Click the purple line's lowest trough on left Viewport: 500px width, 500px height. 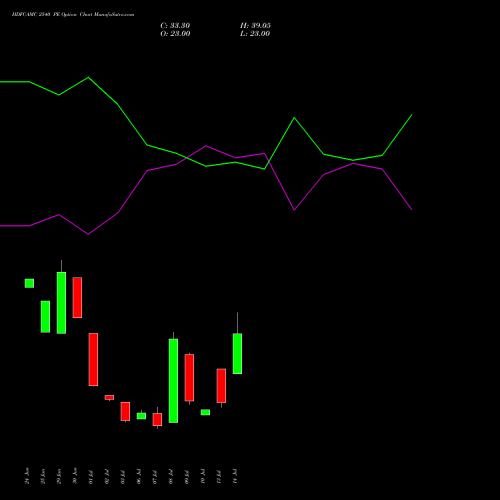coord(88,234)
